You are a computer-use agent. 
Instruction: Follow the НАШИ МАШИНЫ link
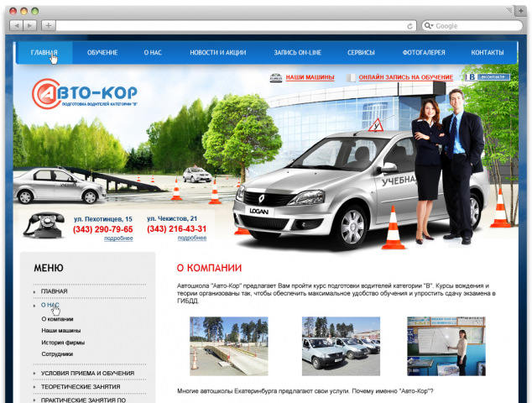[310, 77]
